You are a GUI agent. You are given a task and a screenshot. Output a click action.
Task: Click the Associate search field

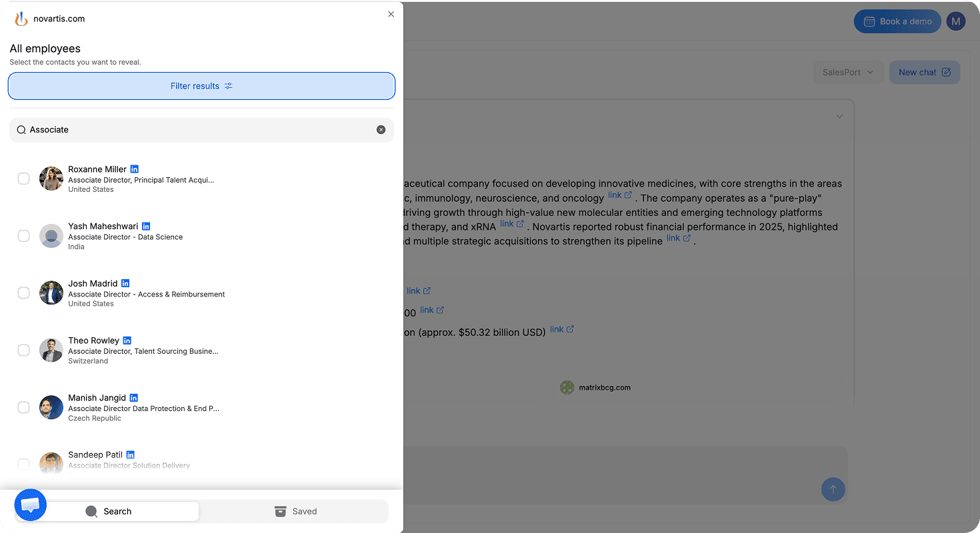(x=201, y=130)
